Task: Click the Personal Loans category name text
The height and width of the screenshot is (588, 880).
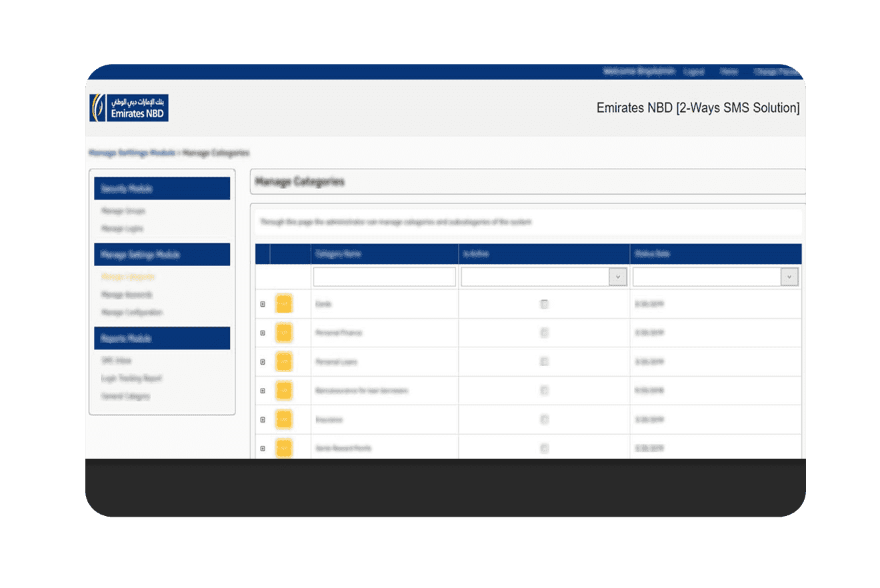Action: 337,361
